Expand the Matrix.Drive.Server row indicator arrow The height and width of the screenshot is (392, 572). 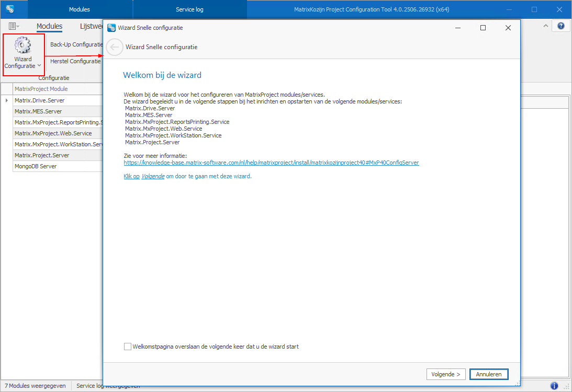[x=7, y=100]
